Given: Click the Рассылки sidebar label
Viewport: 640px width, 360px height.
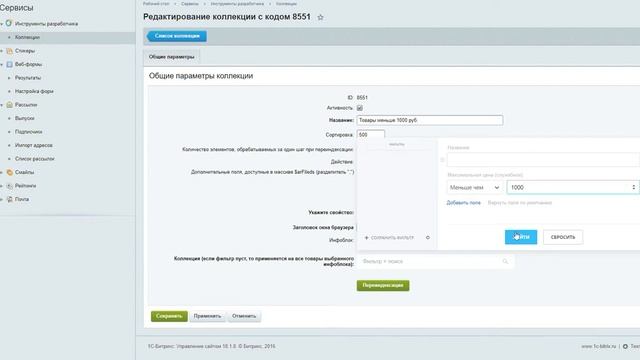Looking at the screenshot, I should point(26,104).
